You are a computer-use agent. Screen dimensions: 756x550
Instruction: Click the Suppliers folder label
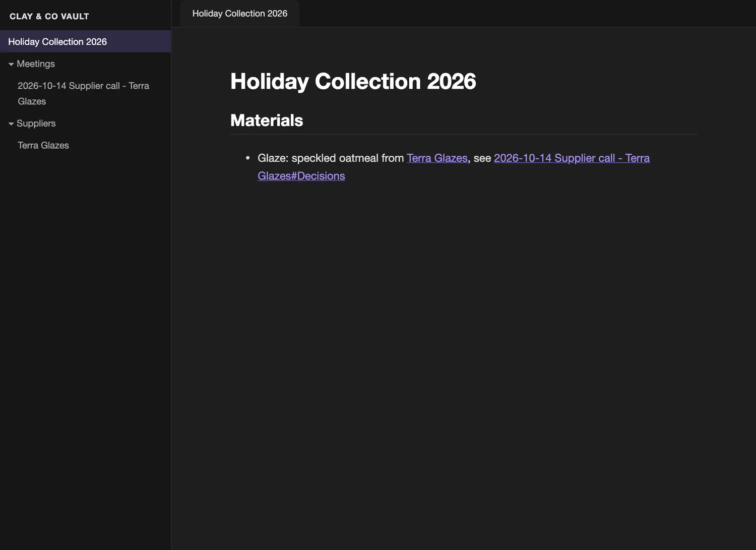pyautogui.click(x=36, y=123)
